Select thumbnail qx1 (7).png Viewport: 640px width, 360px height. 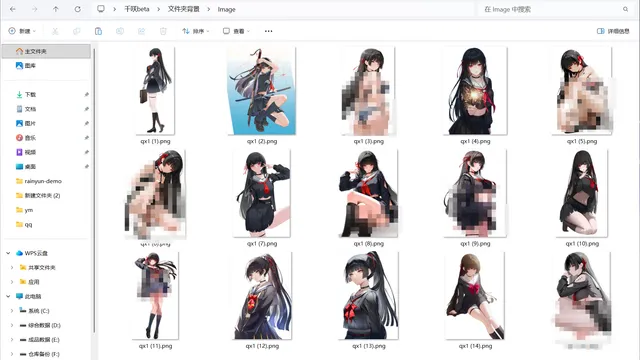point(262,193)
